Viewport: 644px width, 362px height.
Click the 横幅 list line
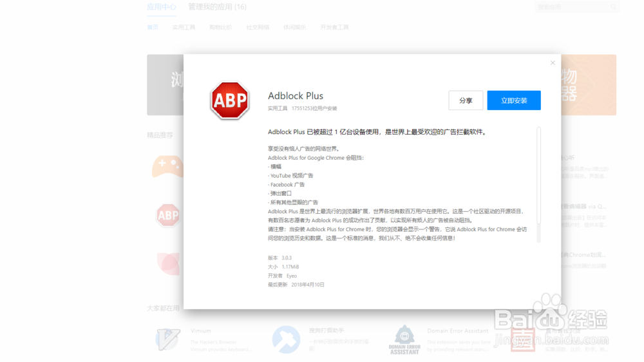pyautogui.click(x=275, y=167)
